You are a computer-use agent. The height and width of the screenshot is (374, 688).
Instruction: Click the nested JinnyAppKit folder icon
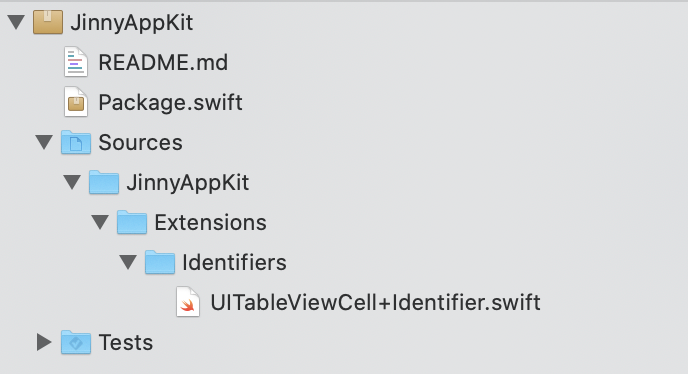[104, 182]
